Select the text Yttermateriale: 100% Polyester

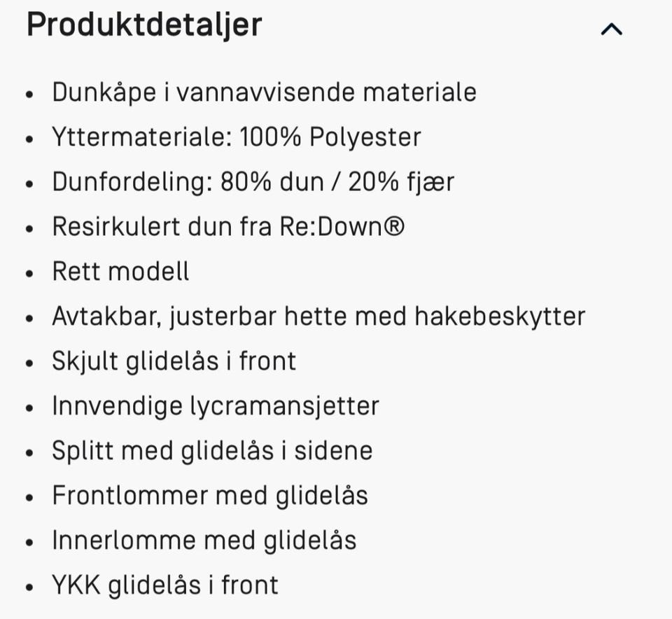pyautogui.click(x=234, y=137)
